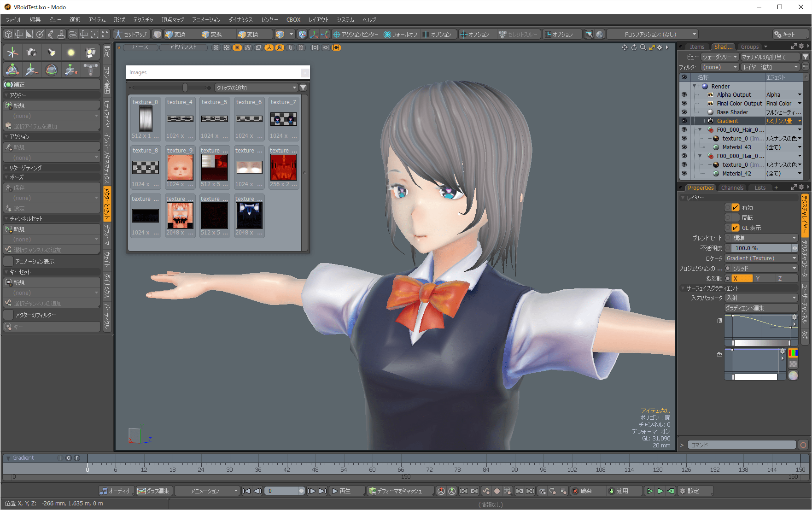Screen dimensions: 812x510
Task: Click the audio note icon button
Action: 116,491
